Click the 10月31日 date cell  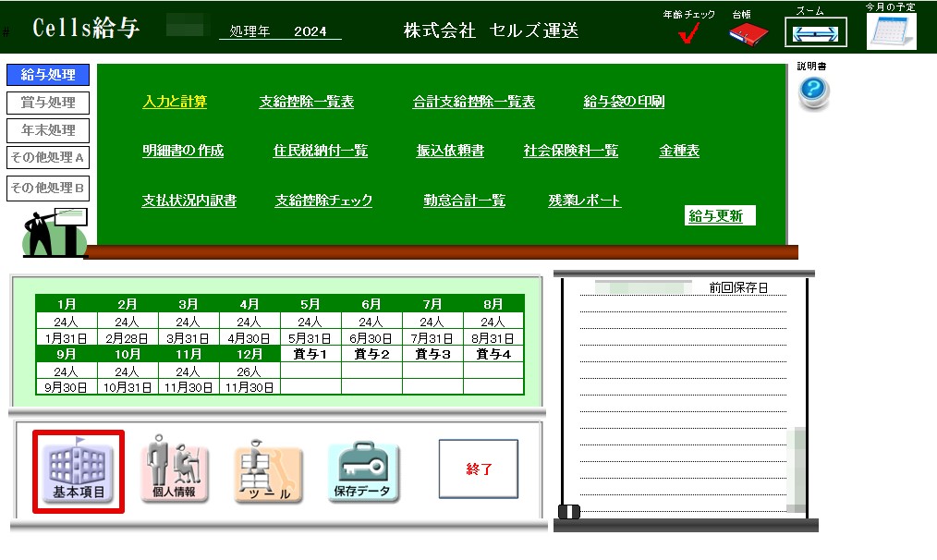click(128, 387)
